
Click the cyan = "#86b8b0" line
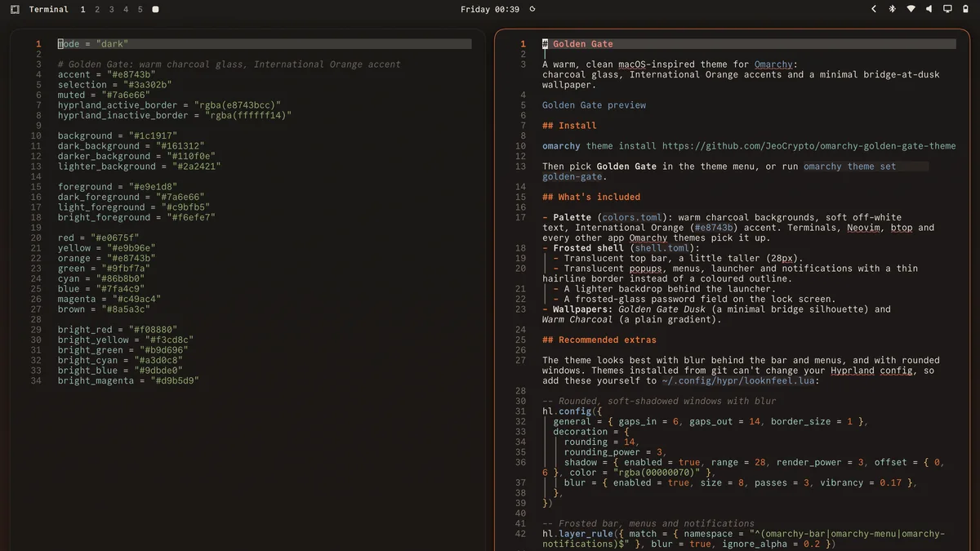100,278
